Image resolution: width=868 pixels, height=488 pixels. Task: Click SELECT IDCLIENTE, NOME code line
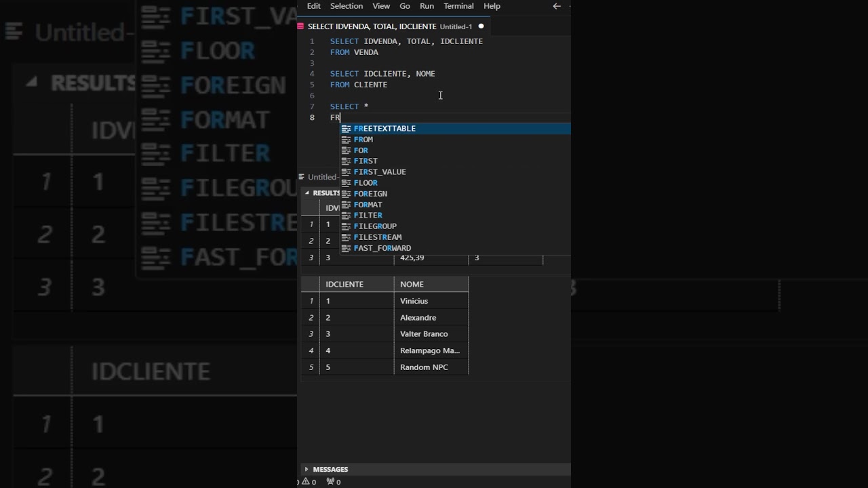(x=382, y=74)
